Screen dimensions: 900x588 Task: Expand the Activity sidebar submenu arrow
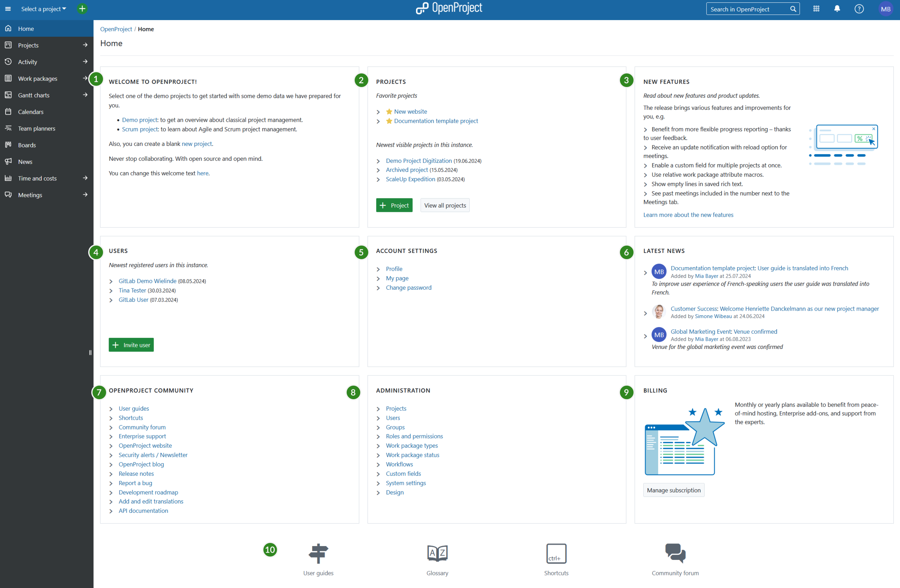85,62
